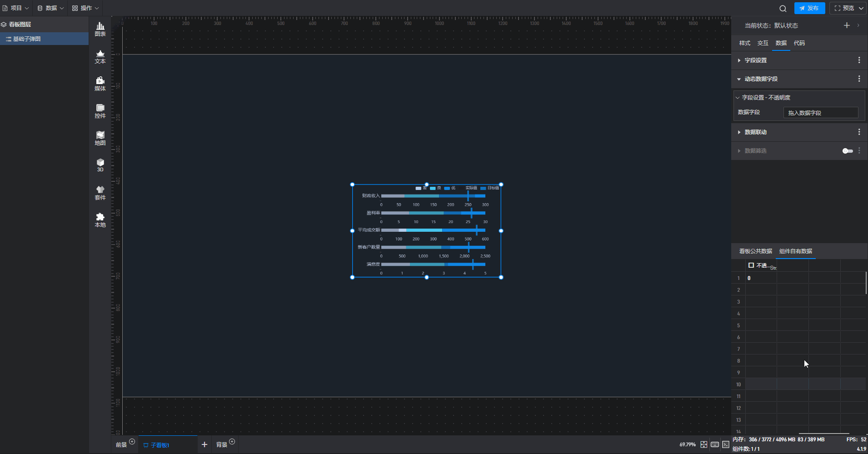
Task: Open the 地图 map components icon
Action: (x=100, y=138)
